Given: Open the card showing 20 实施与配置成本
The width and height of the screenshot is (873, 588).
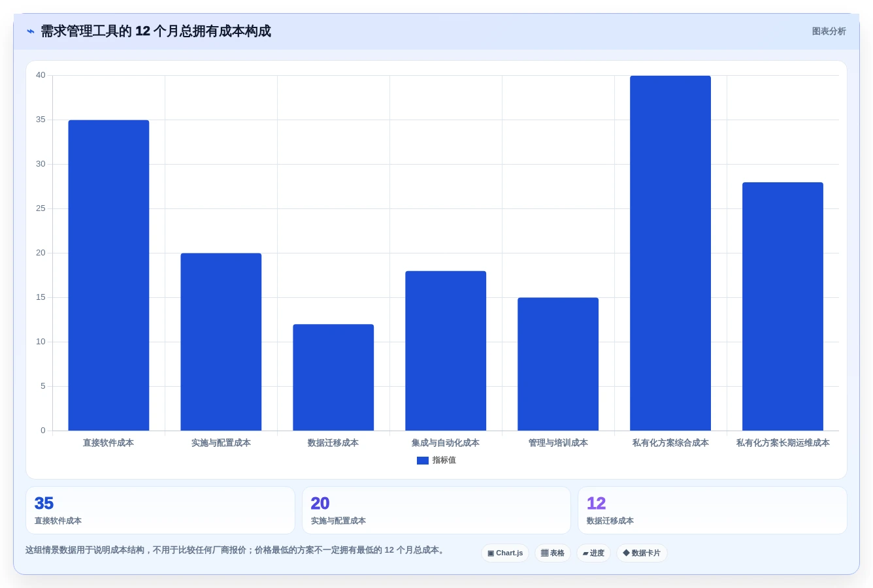Looking at the screenshot, I should pos(436,510).
